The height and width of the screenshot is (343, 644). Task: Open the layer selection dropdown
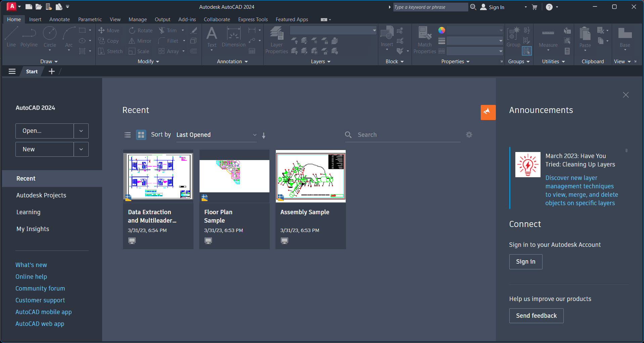pyautogui.click(x=333, y=30)
